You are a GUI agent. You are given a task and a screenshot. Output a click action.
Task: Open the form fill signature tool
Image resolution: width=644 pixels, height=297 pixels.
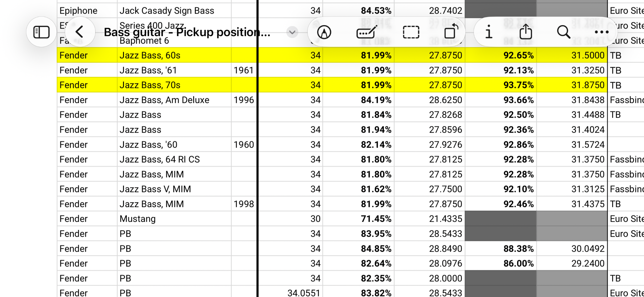(367, 32)
